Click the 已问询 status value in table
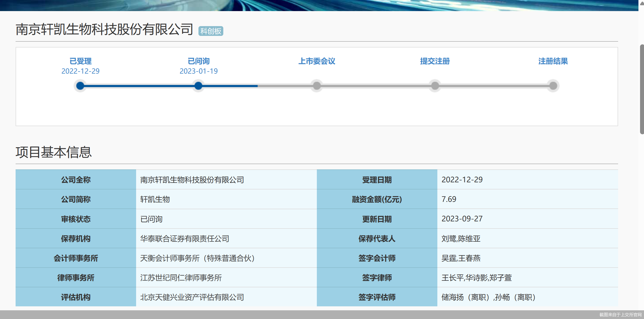The width and height of the screenshot is (644, 319). (151, 219)
